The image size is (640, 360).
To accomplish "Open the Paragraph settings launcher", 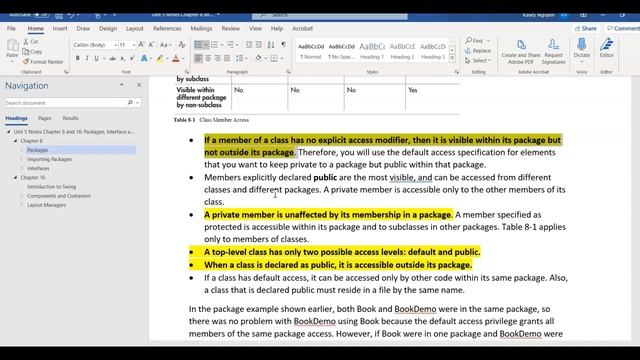I will point(288,72).
